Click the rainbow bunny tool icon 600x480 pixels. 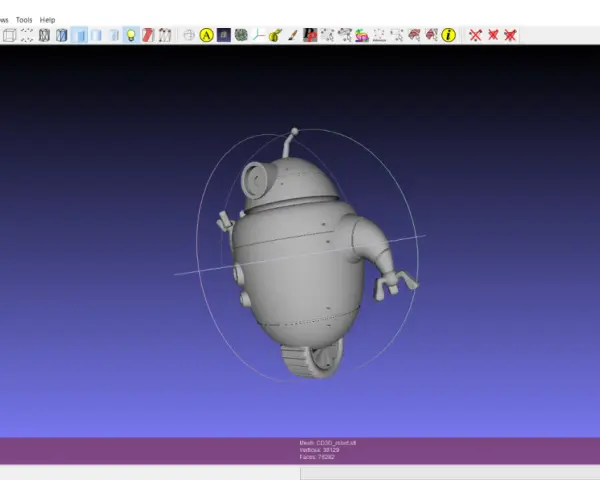[362, 35]
